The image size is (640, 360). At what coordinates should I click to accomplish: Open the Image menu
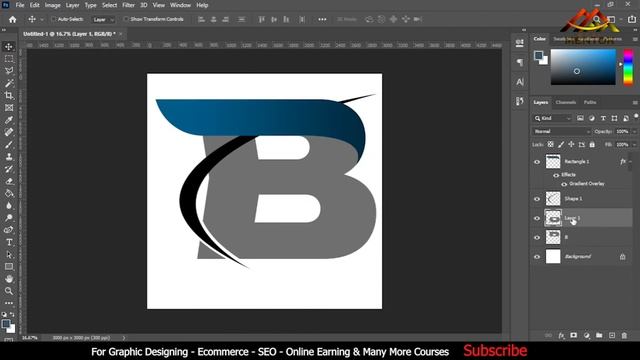[x=52, y=5]
